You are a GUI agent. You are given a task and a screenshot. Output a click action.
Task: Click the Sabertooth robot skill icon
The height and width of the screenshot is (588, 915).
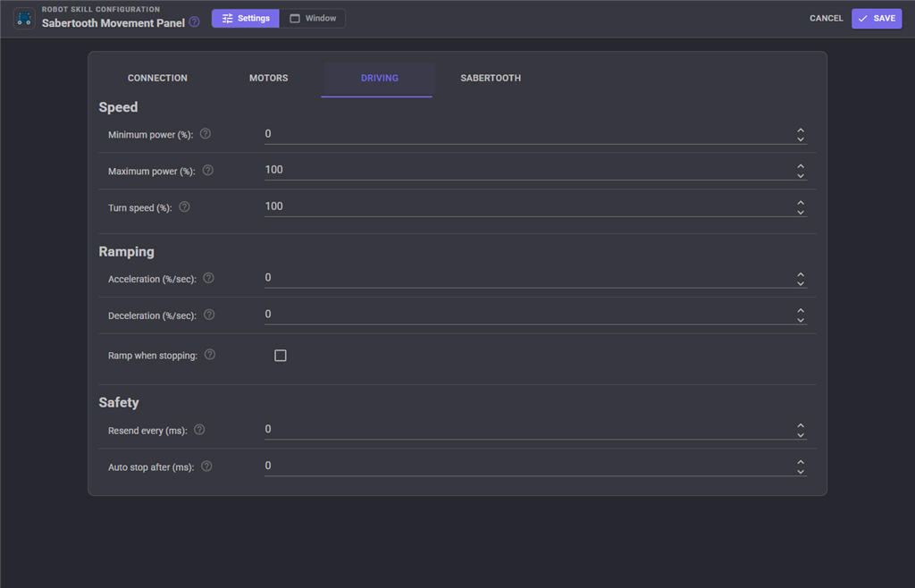point(24,19)
